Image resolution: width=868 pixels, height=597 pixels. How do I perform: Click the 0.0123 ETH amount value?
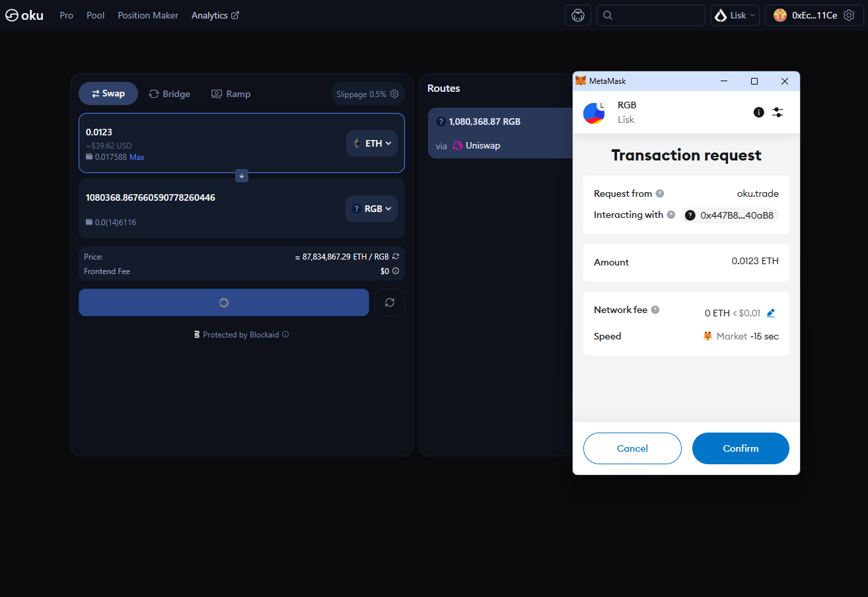coord(755,261)
